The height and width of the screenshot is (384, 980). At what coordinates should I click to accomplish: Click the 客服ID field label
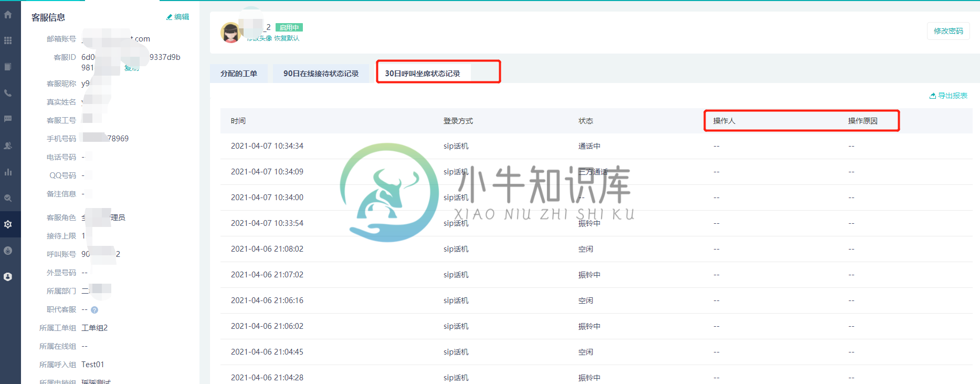[65, 57]
